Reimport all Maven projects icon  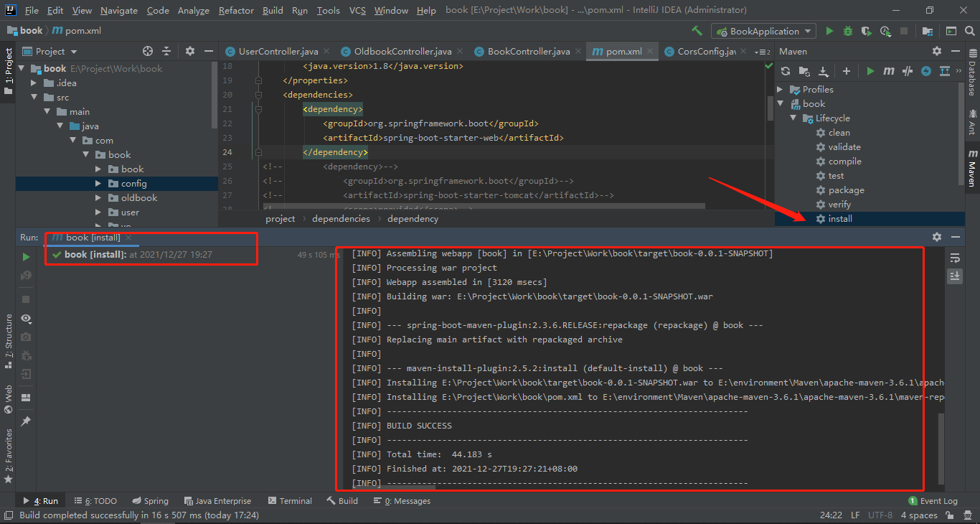pyautogui.click(x=786, y=71)
